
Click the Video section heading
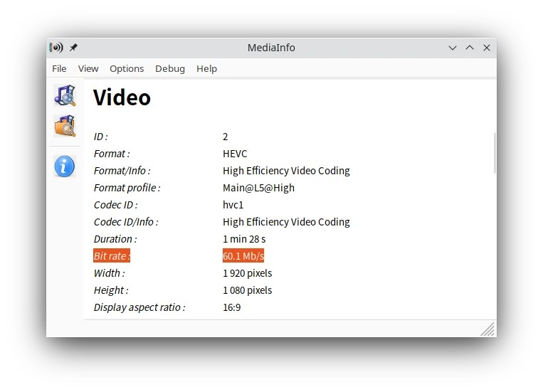click(x=122, y=97)
